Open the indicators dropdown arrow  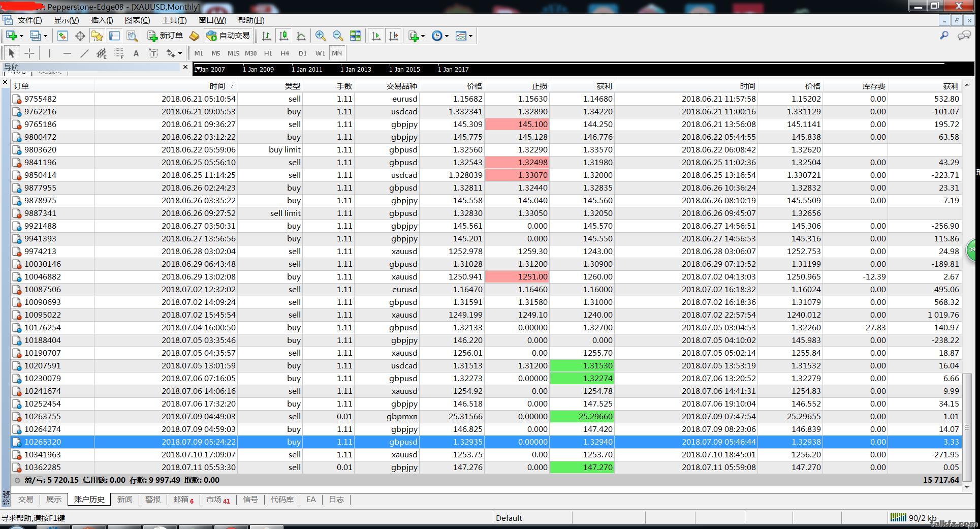[423, 36]
